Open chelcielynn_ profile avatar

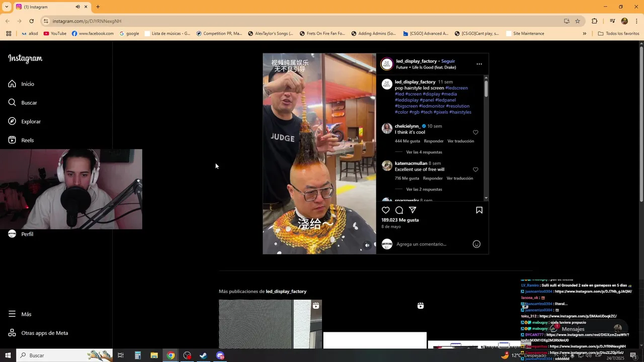click(x=387, y=128)
